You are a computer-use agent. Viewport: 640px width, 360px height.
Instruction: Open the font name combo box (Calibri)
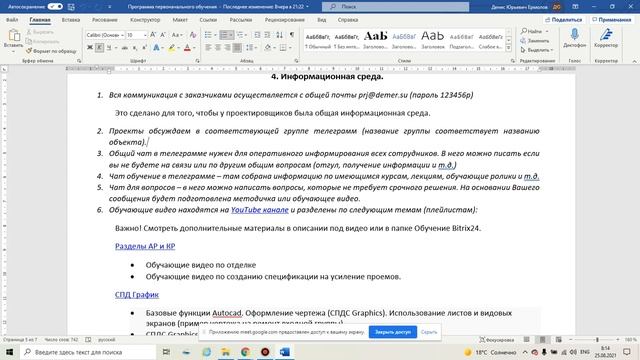[105, 35]
